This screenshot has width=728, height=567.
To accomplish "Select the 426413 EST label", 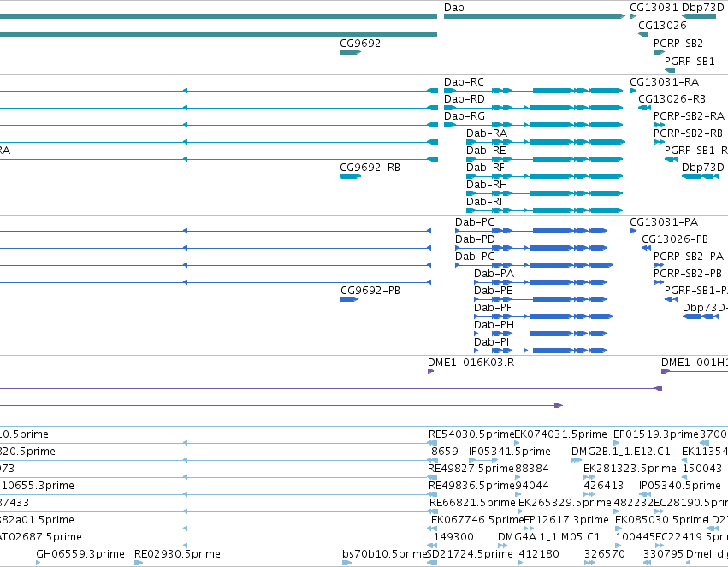I will (604, 486).
